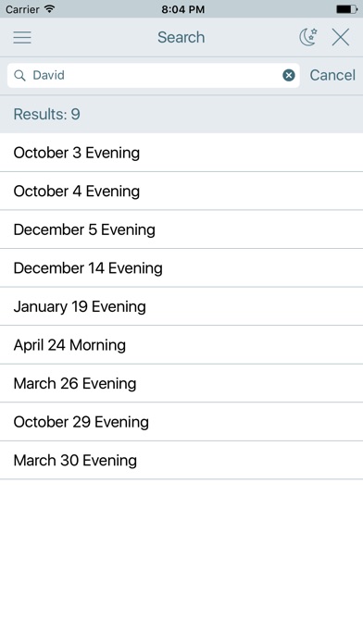The height and width of the screenshot is (644, 363).
Task: Select December 5 Evening entry
Action: [x=181, y=229]
